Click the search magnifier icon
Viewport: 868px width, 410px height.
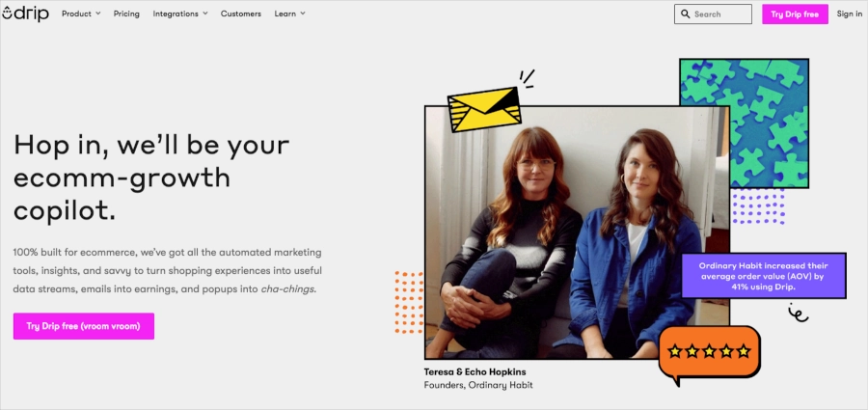(x=686, y=14)
